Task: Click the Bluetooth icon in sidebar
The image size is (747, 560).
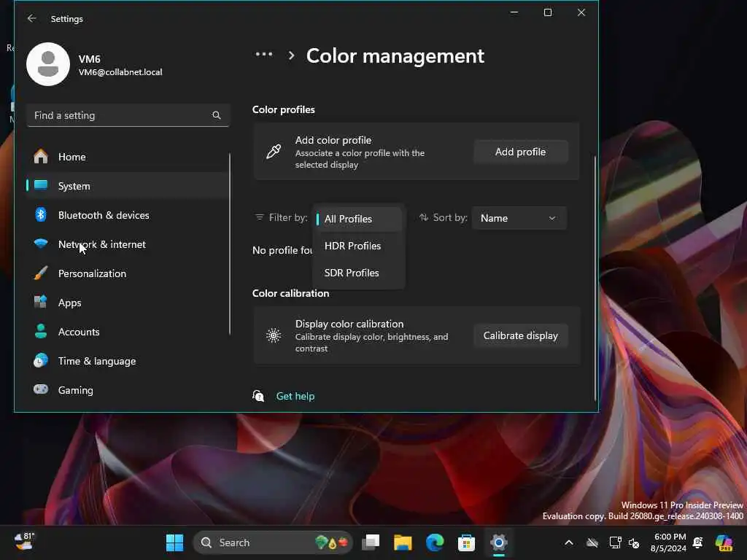Action: pyautogui.click(x=41, y=215)
